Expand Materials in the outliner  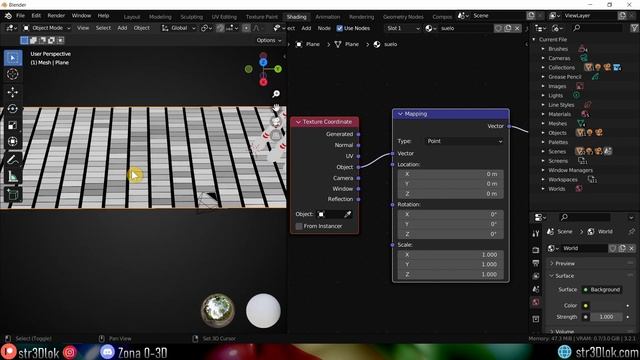543,114
